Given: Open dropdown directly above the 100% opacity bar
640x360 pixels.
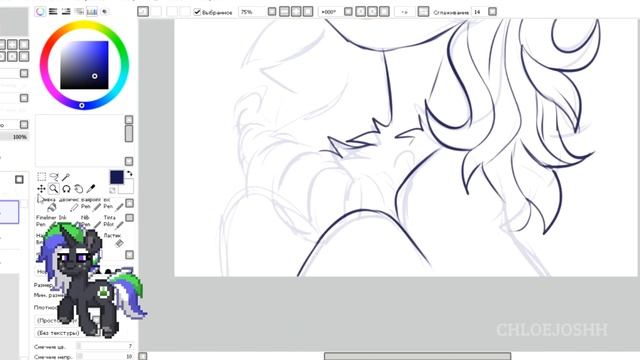Looking at the screenshot, I should point(24,124).
